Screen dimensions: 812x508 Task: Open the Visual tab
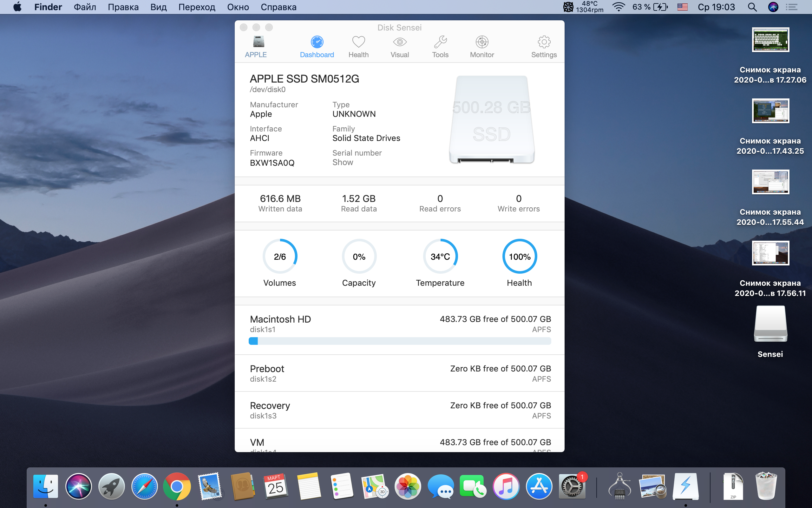(x=400, y=47)
